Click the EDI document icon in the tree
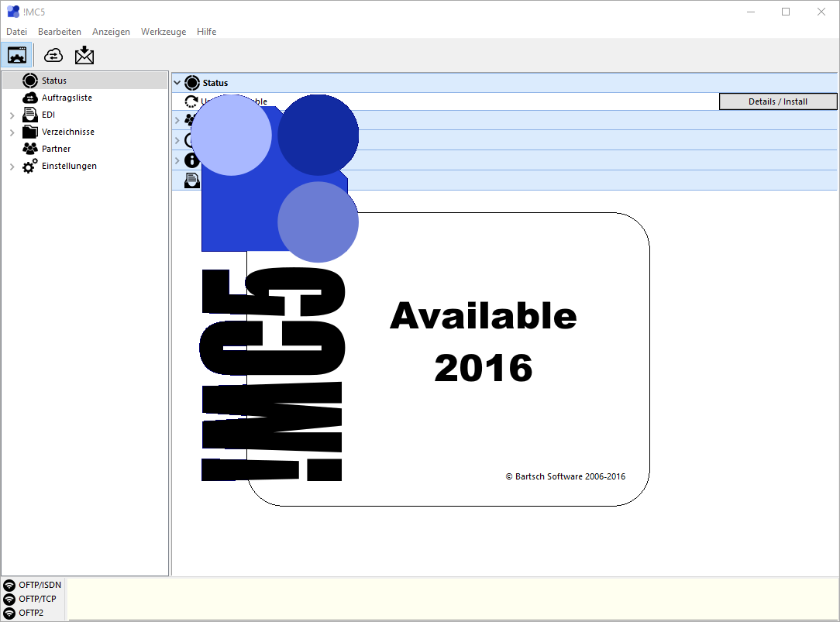This screenshot has height=622, width=840. 30,115
